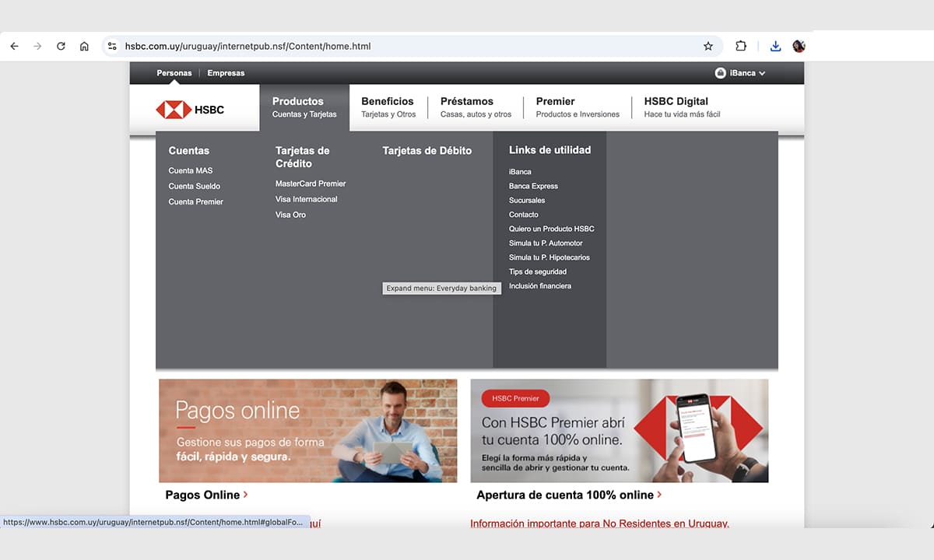Screen dimensions: 934x560
Task: Open Sucursales link
Action: pyautogui.click(x=527, y=201)
